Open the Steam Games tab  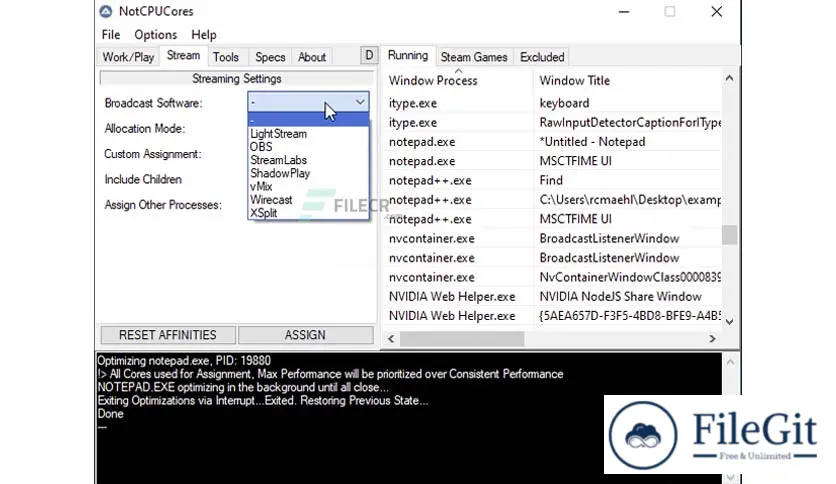pyautogui.click(x=474, y=57)
